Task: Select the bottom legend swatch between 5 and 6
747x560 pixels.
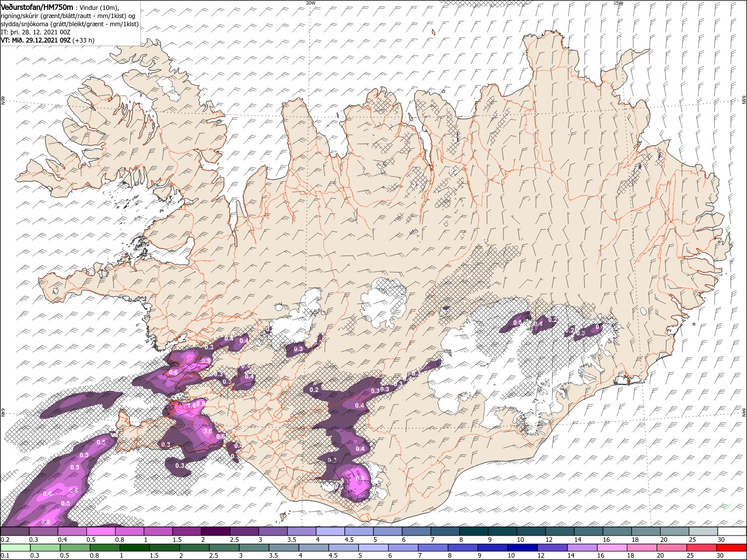Action: [372, 548]
